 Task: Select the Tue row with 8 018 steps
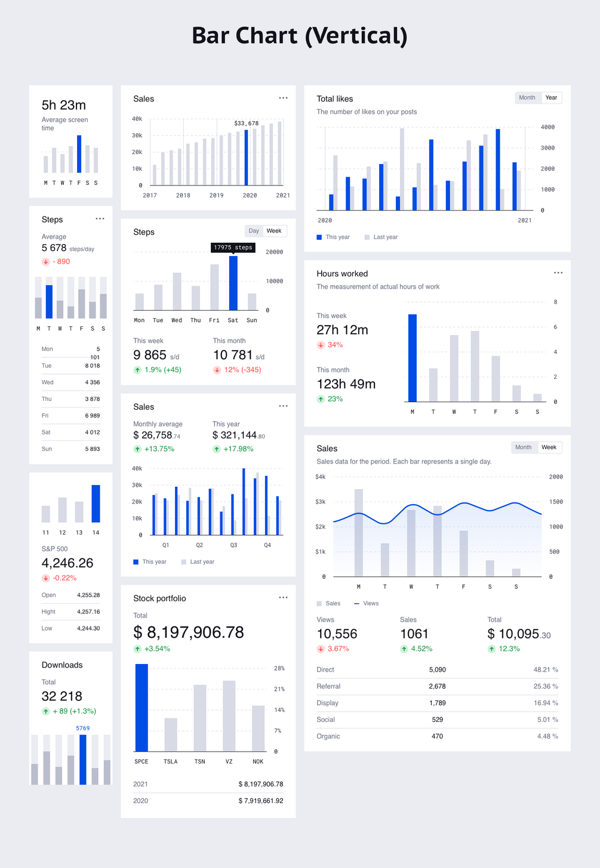71,366
